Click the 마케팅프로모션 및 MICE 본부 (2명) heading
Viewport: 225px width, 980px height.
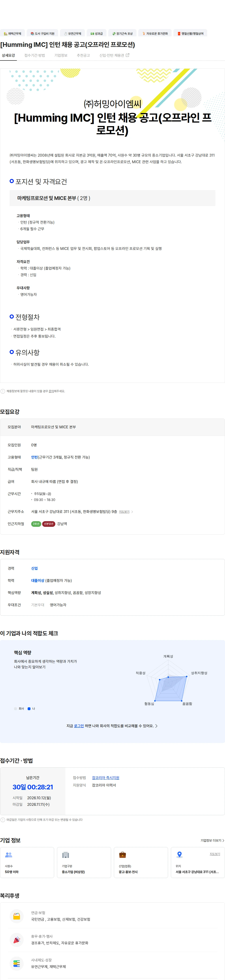tap(54, 198)
